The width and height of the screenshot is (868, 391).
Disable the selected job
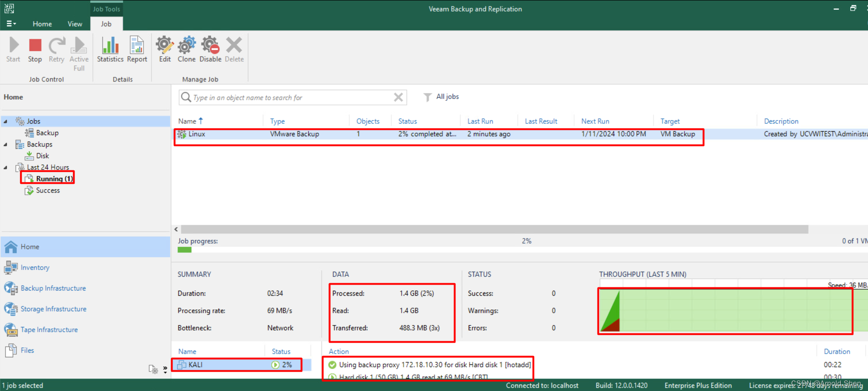point(210,49)
